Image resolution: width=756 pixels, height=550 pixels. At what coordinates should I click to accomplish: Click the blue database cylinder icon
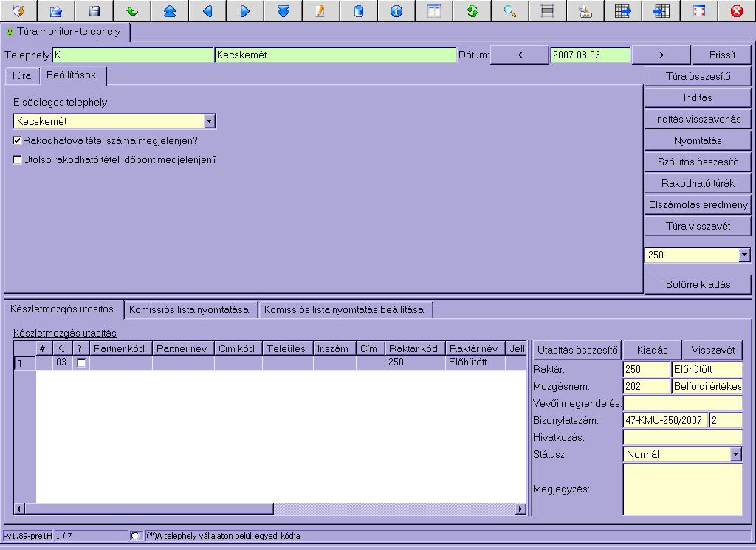(359, 11)
